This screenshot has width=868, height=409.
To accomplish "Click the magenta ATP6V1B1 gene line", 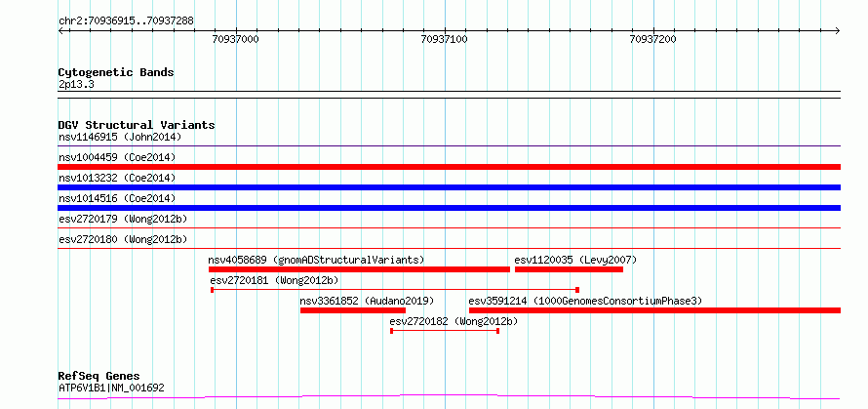I will (x=449, y=396).
